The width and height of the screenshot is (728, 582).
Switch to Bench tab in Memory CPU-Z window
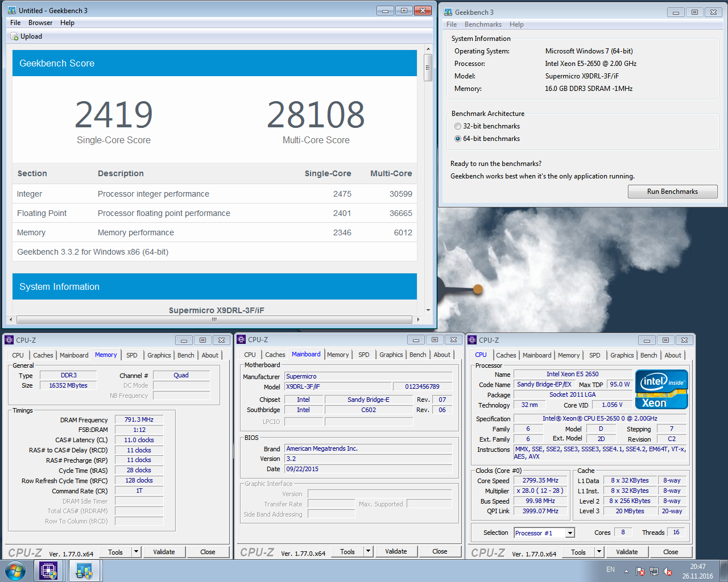[186, 355]
